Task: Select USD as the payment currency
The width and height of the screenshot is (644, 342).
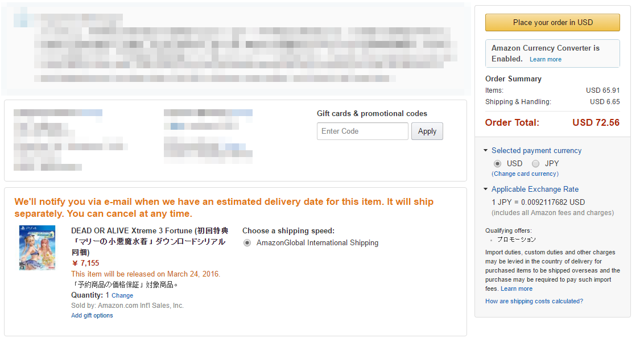Action: tap(497, 163)
